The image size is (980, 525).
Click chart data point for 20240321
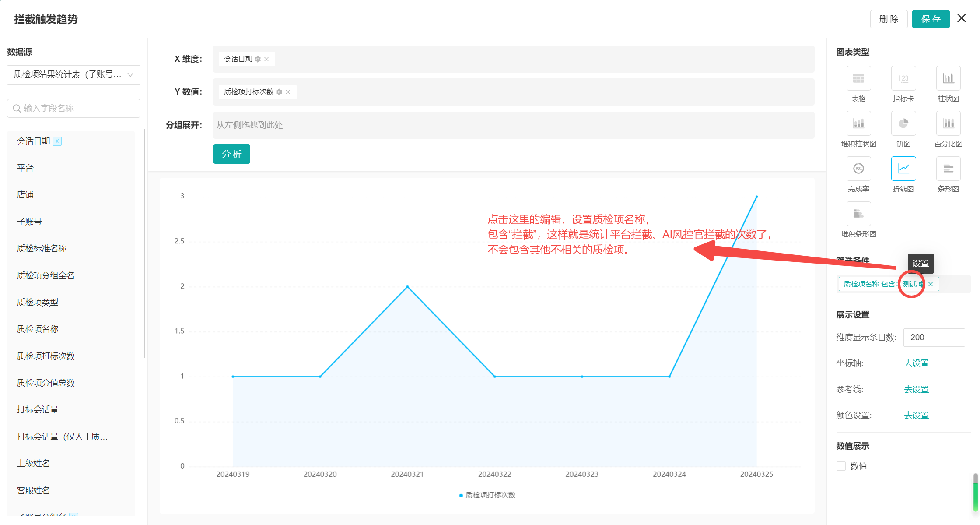[x=407, y=287]
